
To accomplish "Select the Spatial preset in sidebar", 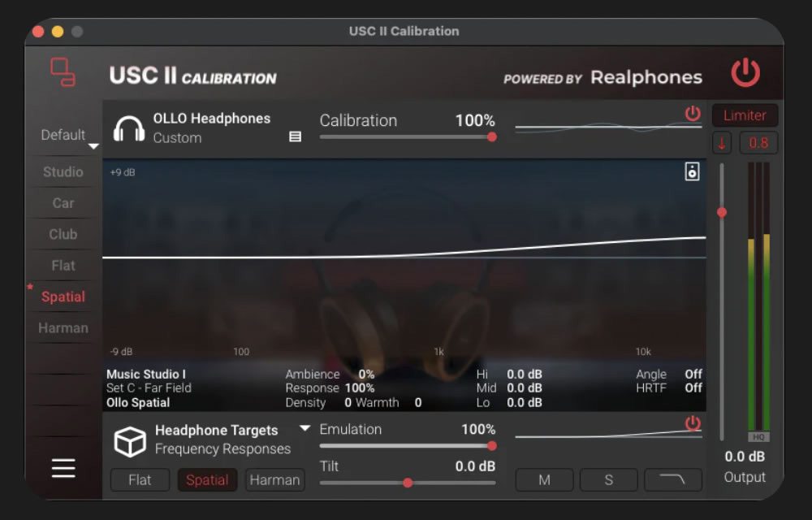I will 63,297.
